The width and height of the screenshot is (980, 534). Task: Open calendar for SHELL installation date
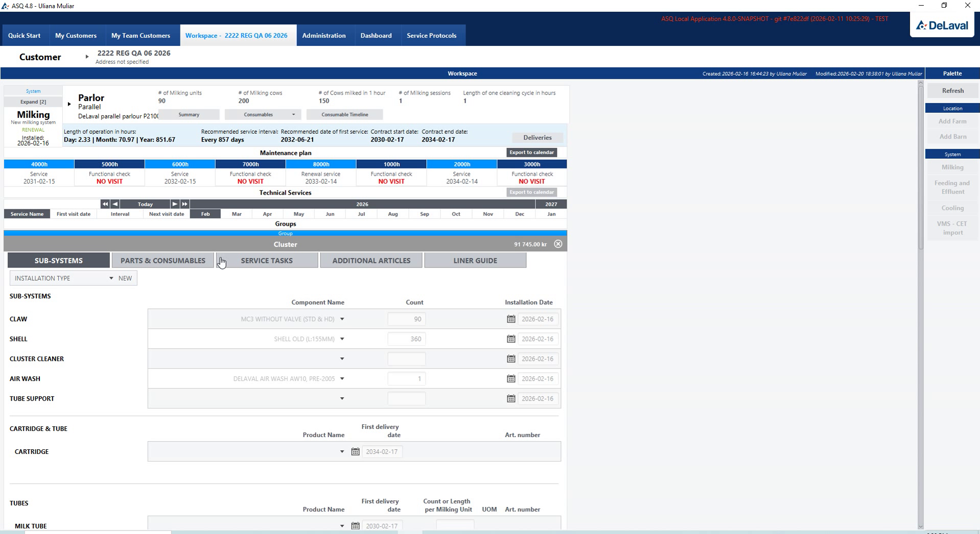point(511,339)
